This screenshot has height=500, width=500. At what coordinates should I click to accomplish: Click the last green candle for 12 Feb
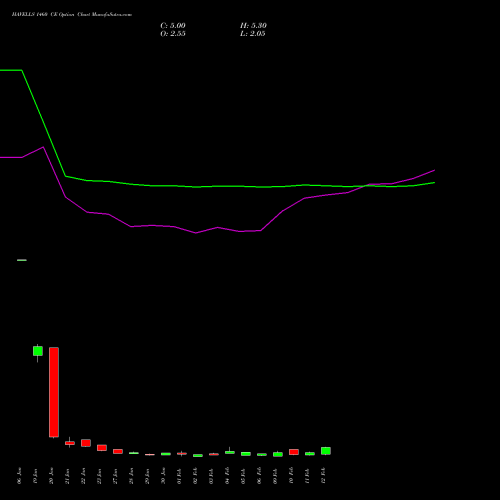(326, 451)
